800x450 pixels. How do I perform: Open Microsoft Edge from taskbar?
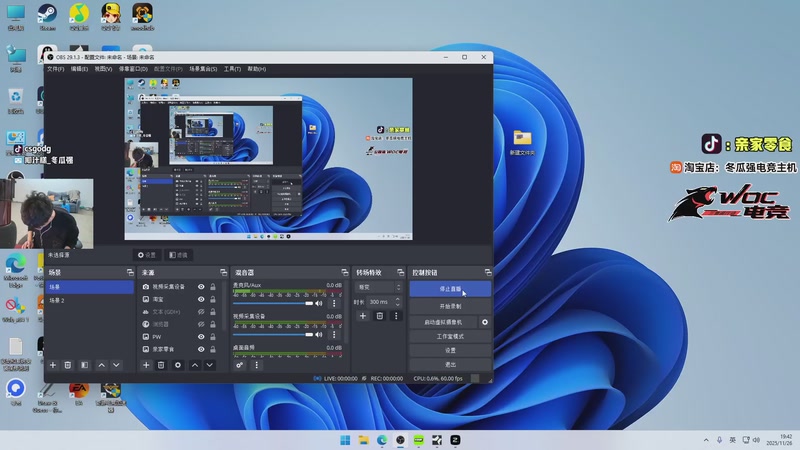[382, 440]
